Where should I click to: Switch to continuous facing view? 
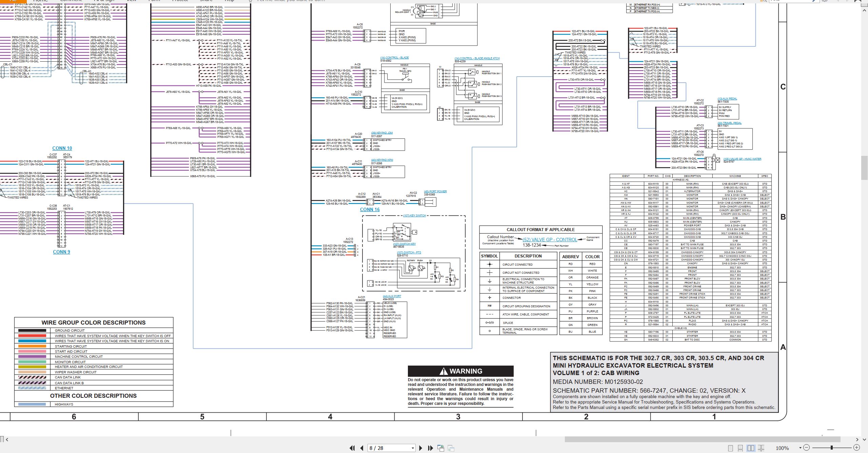tap(761, 448)
